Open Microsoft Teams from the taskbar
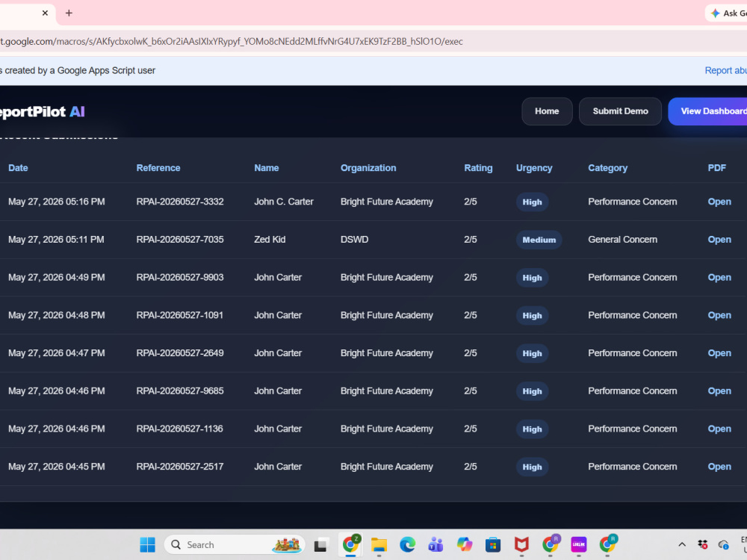 click(x=436, y=544)
